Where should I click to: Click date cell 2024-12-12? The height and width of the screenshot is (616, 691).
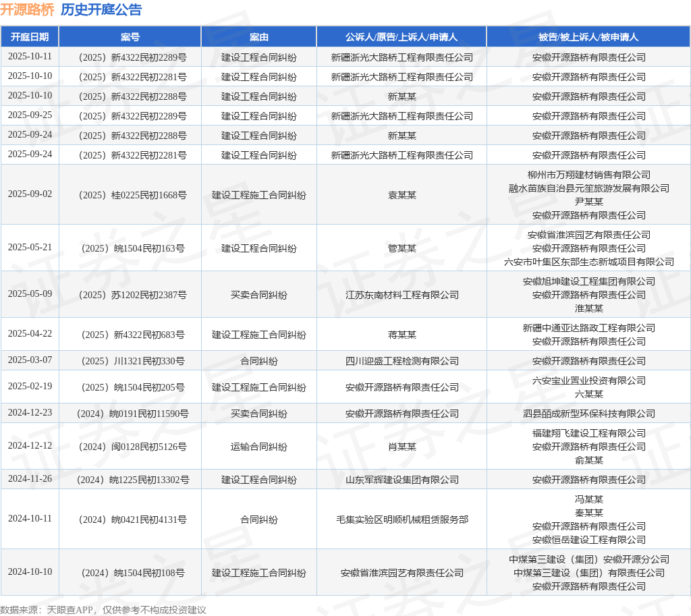tap(30, 446)
